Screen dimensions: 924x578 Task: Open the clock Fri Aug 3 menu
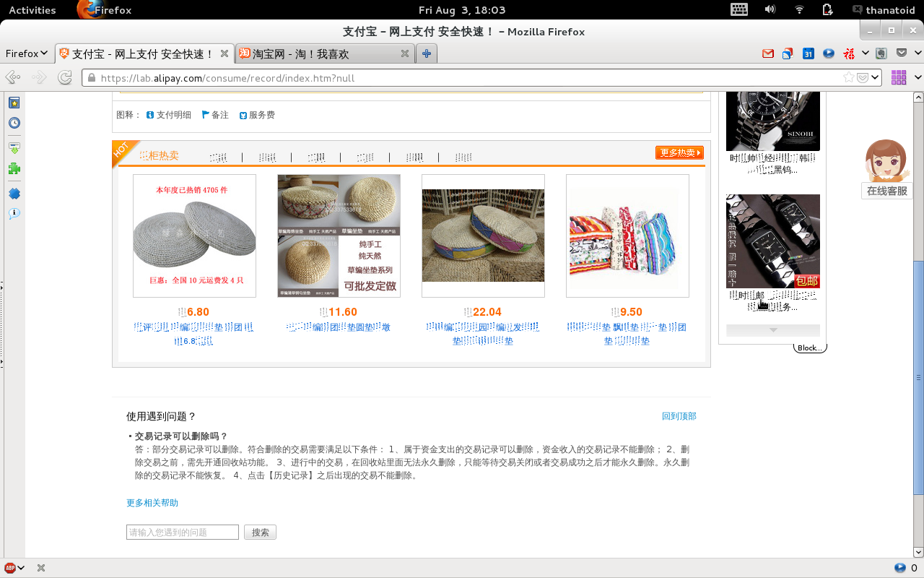coord(462,9)
